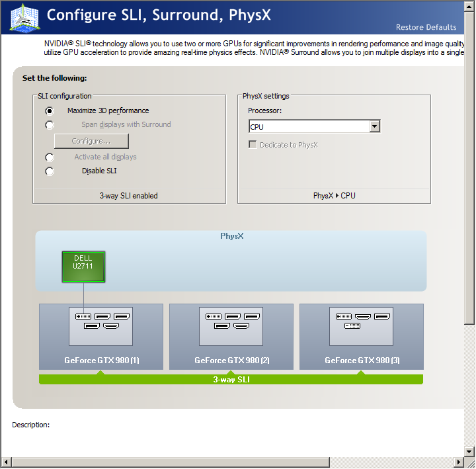Click the DVI port on GTX 980 (1)
This screenshot has height=469, width=476.
point(83,316)
